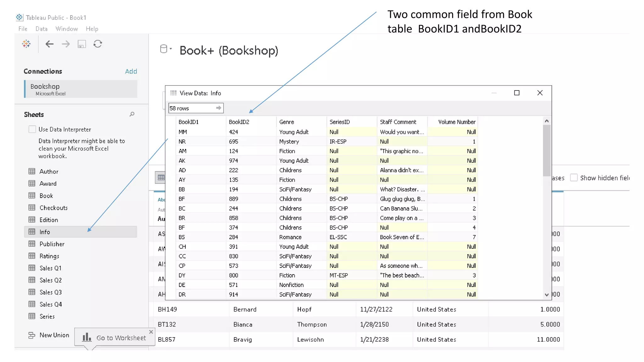Click Go to Worksheet button

click(114, 338)
